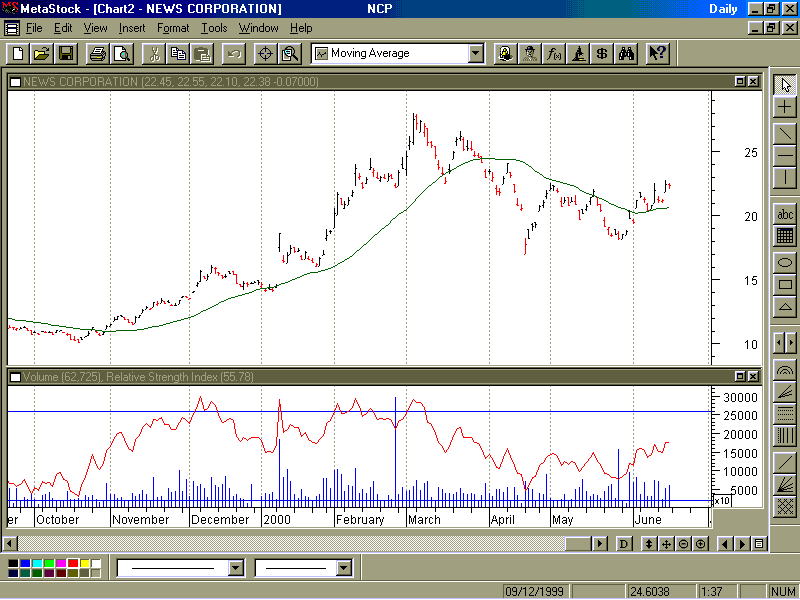This screenshot has height=600, width=800.
Task: Paste from clipboard icon
Action: click(x=203, y=54)
